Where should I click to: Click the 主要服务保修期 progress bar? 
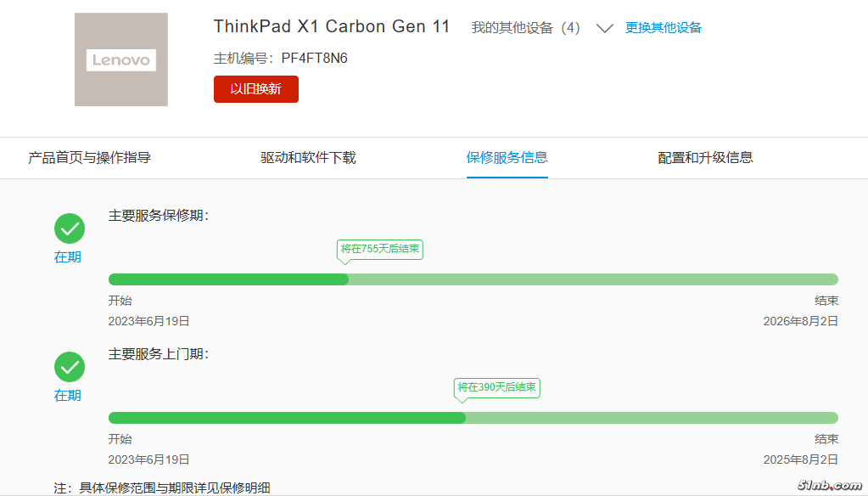click(473, 279)
